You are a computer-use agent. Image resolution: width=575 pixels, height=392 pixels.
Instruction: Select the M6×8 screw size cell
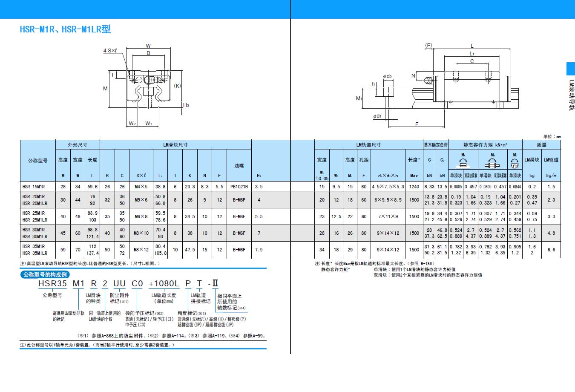[141, 216]
